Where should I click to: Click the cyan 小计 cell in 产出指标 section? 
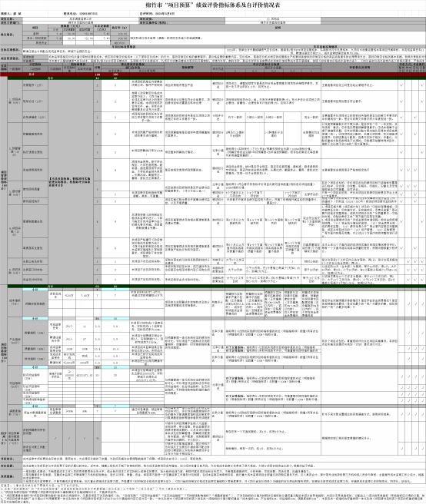click(35, 319)
